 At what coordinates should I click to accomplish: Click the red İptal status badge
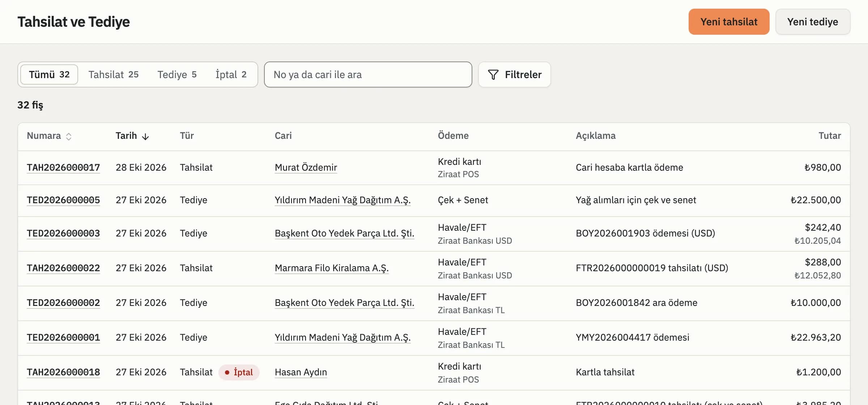pos(239,372)
